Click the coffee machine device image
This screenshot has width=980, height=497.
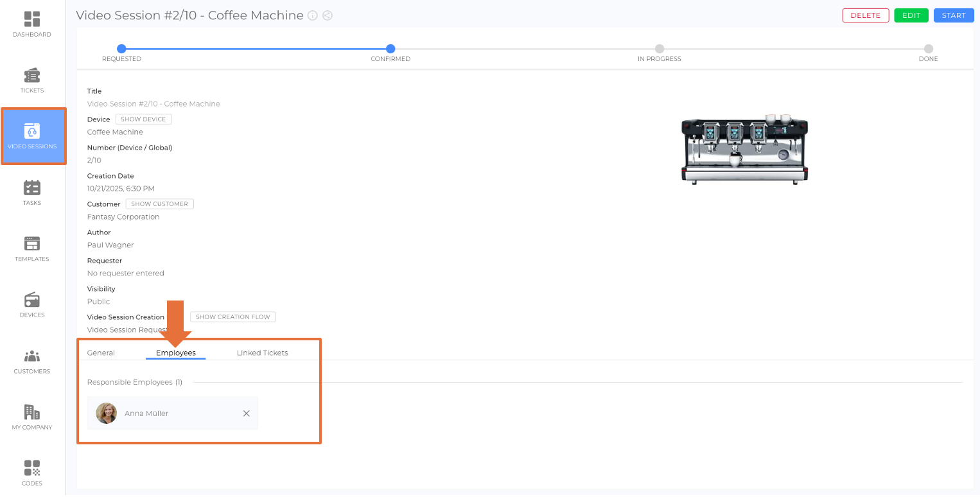[744, 149]
